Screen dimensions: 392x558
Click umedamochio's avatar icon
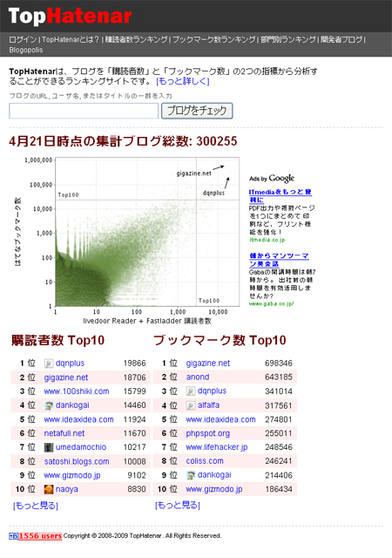[49, 447]
